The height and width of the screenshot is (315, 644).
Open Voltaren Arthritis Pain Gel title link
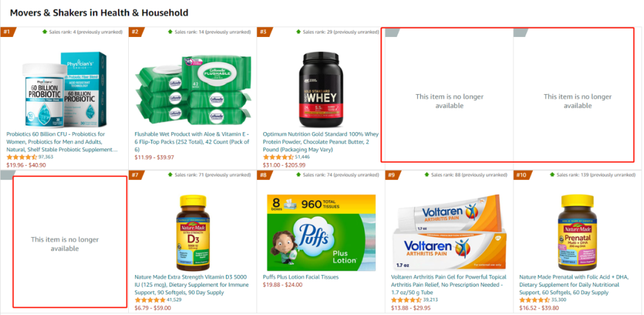coord(448,285)
